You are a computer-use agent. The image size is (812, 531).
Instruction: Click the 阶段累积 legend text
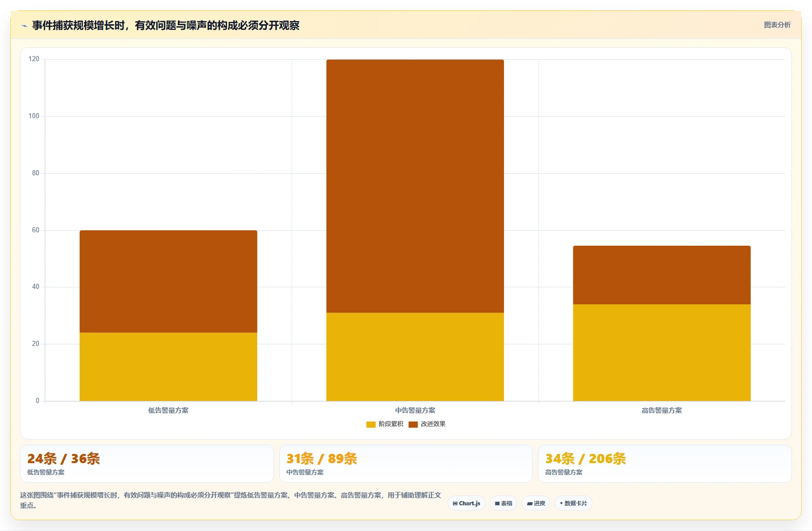pyautogui.click(x=391, y=424)
